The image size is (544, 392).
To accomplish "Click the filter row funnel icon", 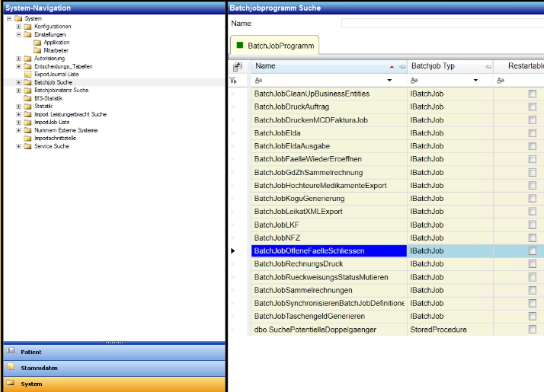I will [237, 80].
